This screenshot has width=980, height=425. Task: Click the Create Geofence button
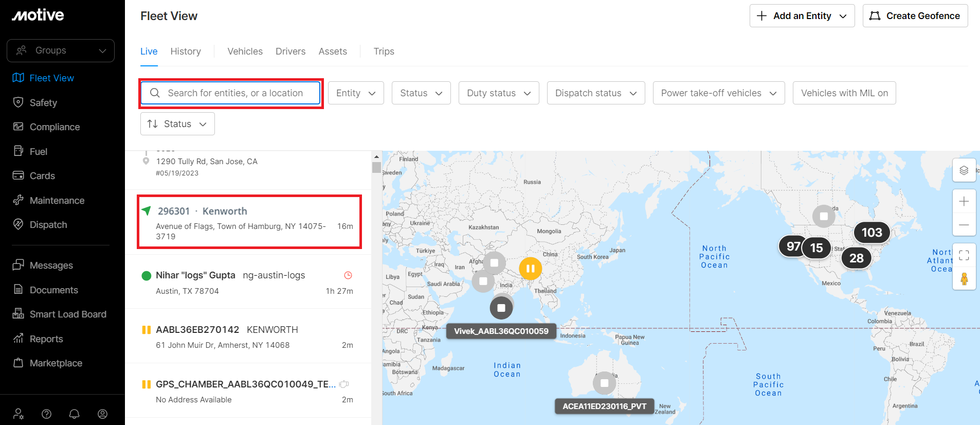click(x=915, y=16)
